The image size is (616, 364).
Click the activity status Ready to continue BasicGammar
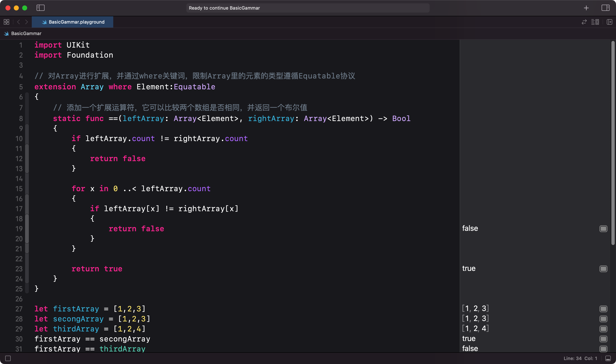pyautogui.click(x=308, y=8)
